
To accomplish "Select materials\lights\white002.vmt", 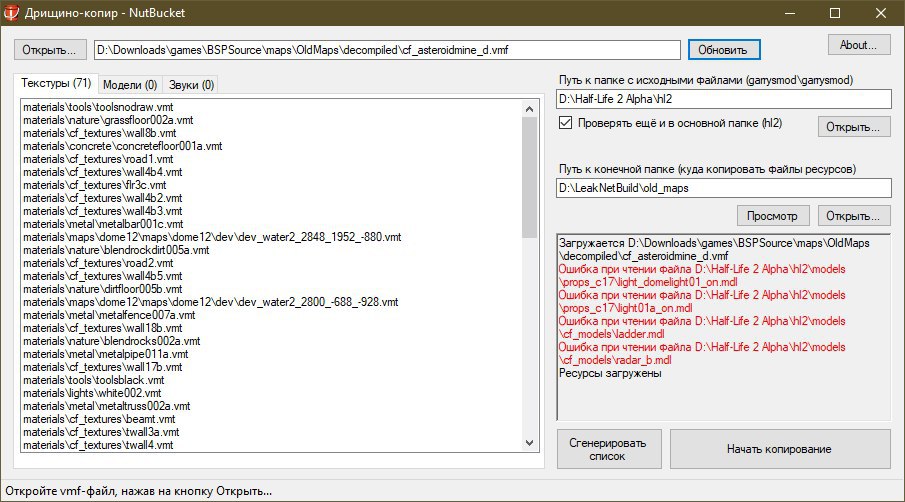I will (x=92, y=393).
